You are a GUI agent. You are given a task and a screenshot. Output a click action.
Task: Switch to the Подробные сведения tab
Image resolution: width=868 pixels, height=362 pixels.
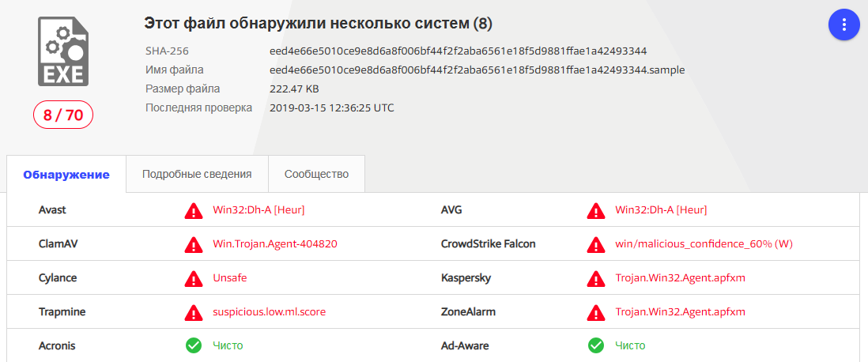(197, 174)
